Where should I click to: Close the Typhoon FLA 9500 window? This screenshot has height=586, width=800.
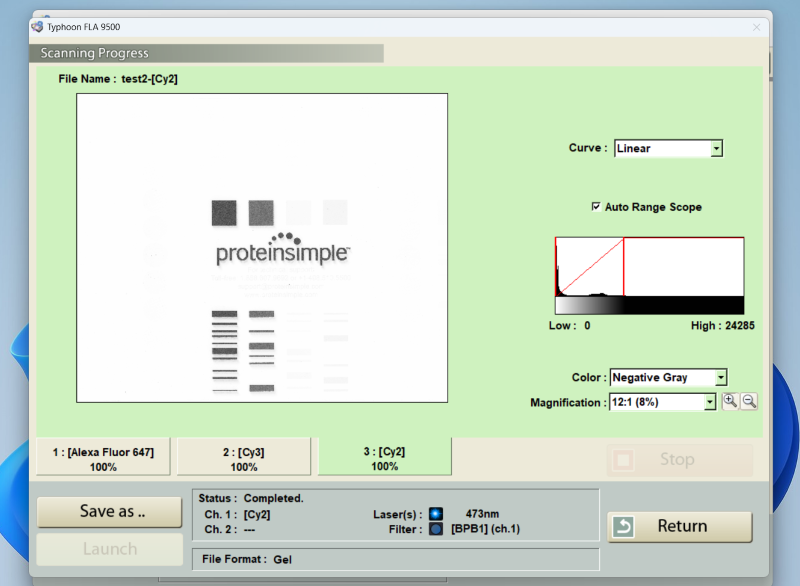756,27
